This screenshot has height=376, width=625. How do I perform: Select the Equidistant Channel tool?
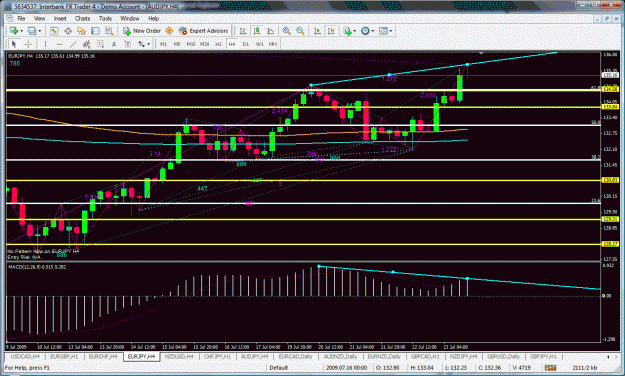[x=86, y=44]
